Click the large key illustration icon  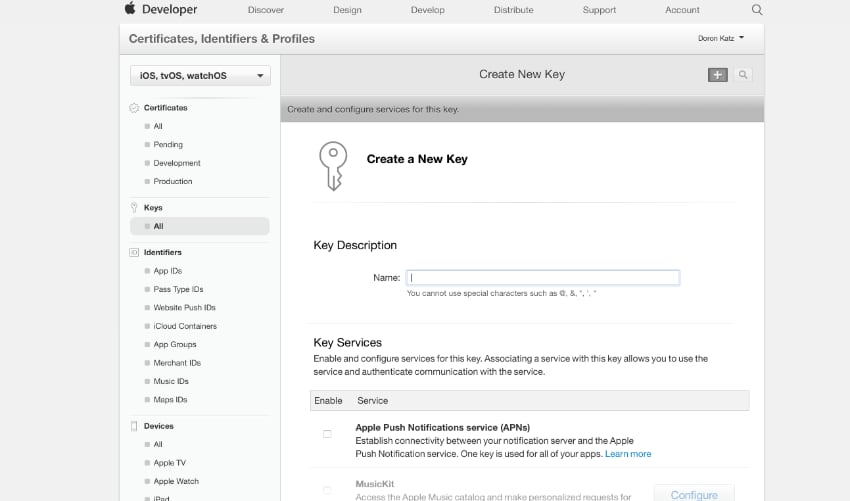click(x=333, y=166)
